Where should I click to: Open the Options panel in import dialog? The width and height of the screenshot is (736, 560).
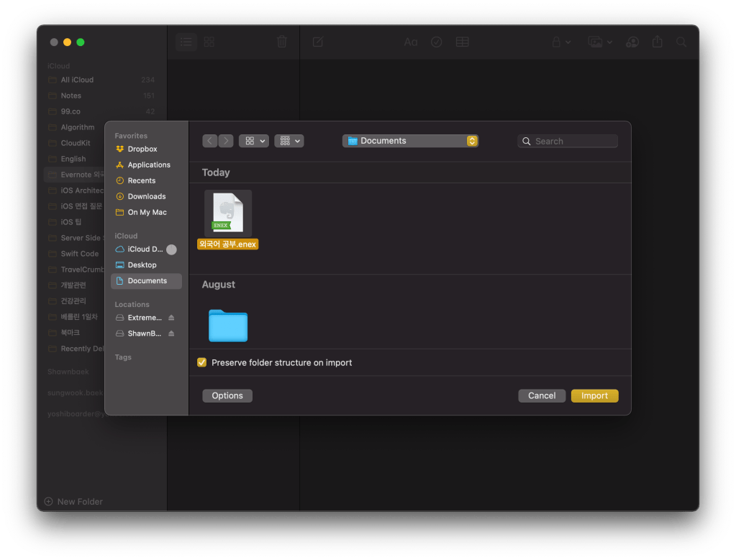[227, 395]
